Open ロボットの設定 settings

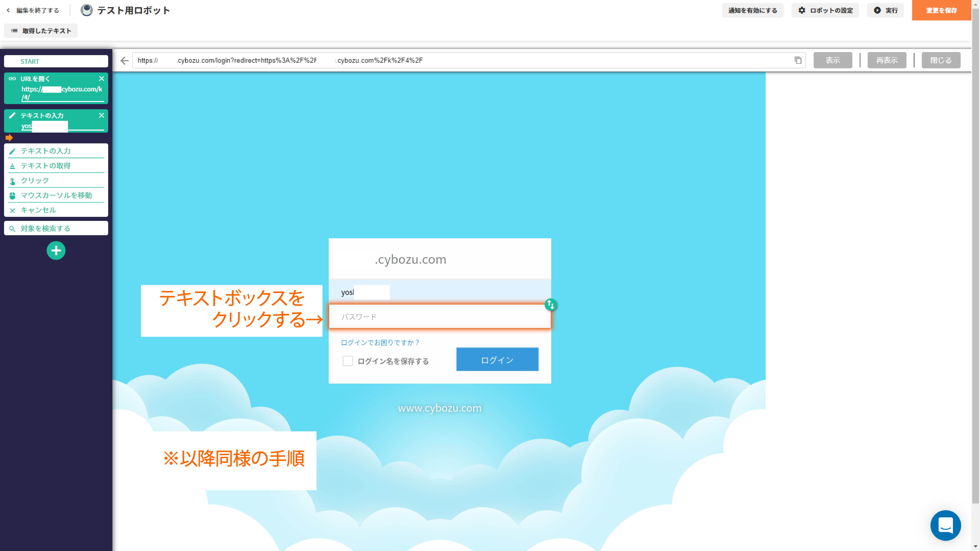click(825, 10)
